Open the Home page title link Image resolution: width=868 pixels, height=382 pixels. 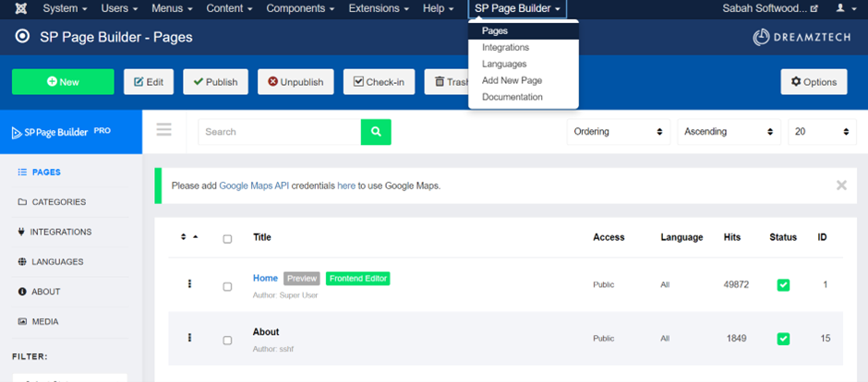pyautogui.click(x=265, y=278)
